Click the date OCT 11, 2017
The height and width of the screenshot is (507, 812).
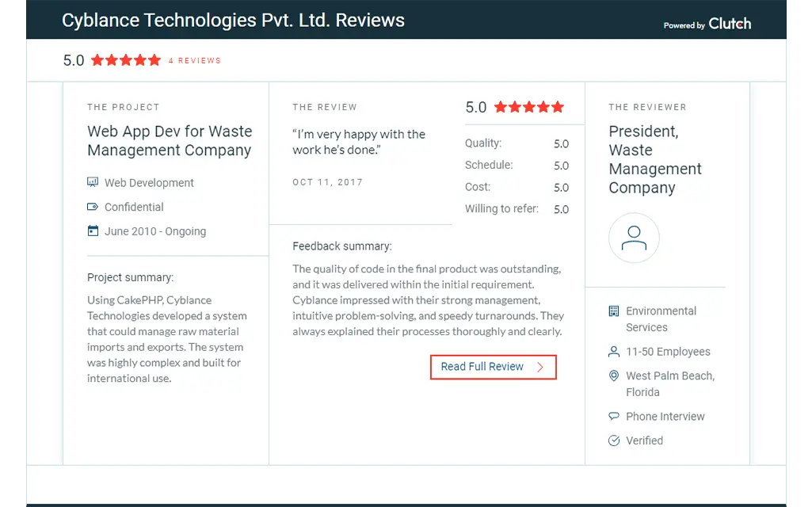327,182
